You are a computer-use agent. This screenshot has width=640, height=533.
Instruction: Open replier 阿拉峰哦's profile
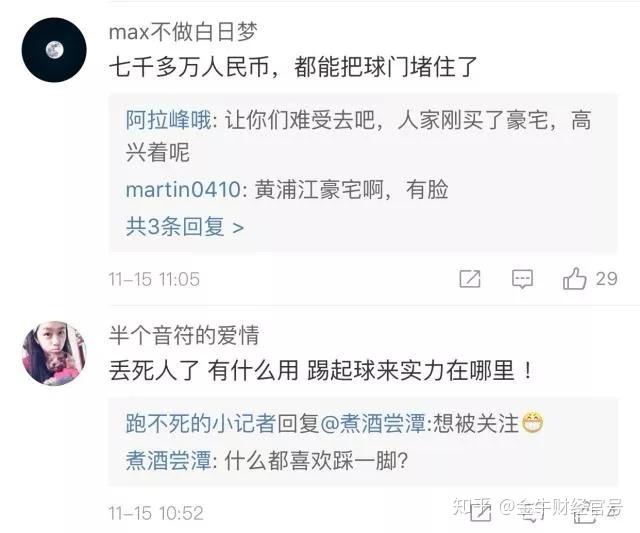click(168, 120)
